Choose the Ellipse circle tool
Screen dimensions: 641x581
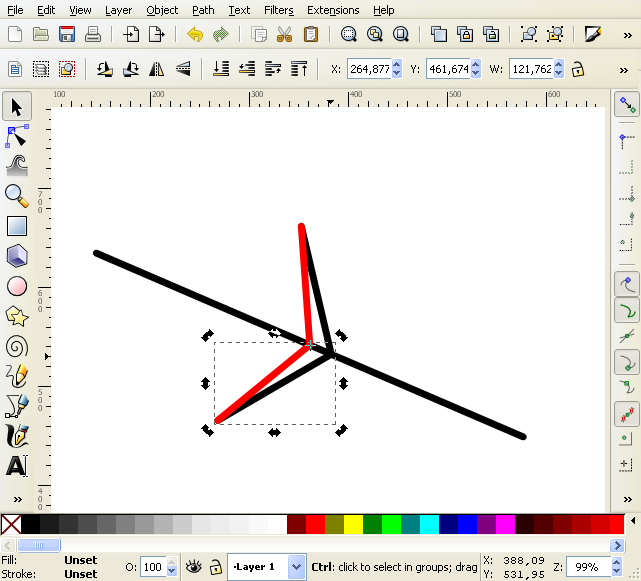click(x=17, y=286)
